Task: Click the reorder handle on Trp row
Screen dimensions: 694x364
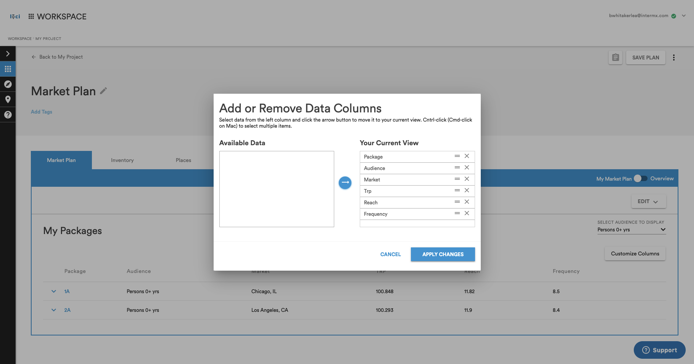Action: coord(457,191)
